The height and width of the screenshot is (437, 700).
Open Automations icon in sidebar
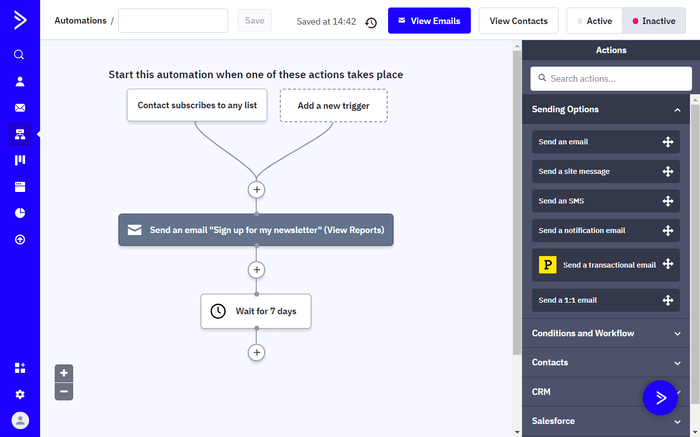[x=20, y=134]
